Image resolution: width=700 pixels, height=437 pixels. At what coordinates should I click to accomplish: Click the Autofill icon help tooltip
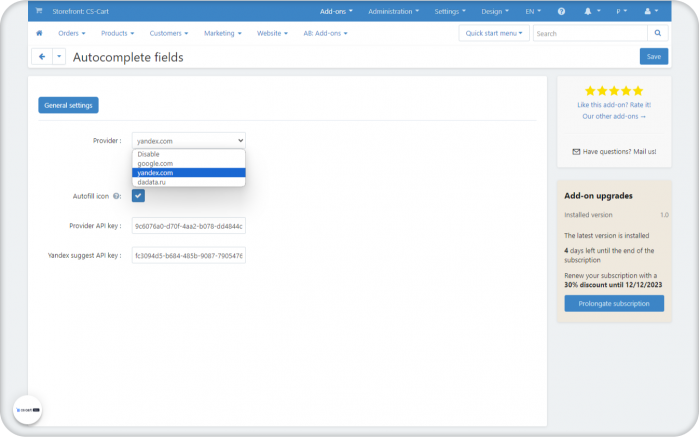tap(116, 196)
